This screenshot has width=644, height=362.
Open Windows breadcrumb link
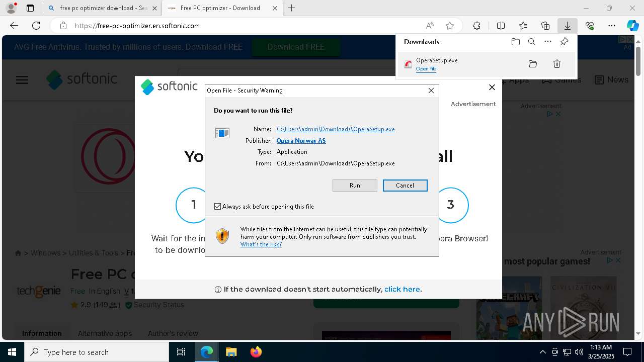coord(45,253)
